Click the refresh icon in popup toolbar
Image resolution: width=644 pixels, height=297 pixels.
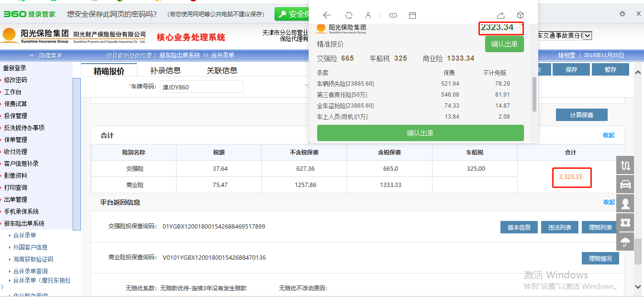(349, 15)
